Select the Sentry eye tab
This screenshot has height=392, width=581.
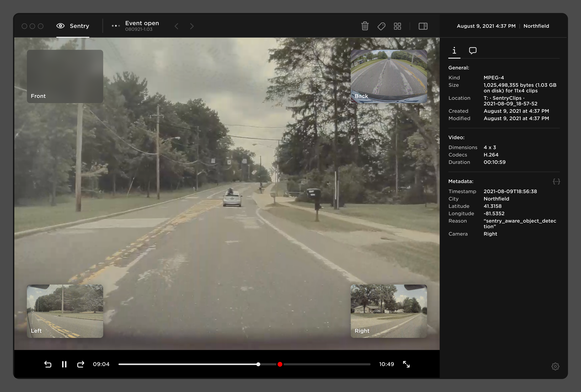coord(73,26)
